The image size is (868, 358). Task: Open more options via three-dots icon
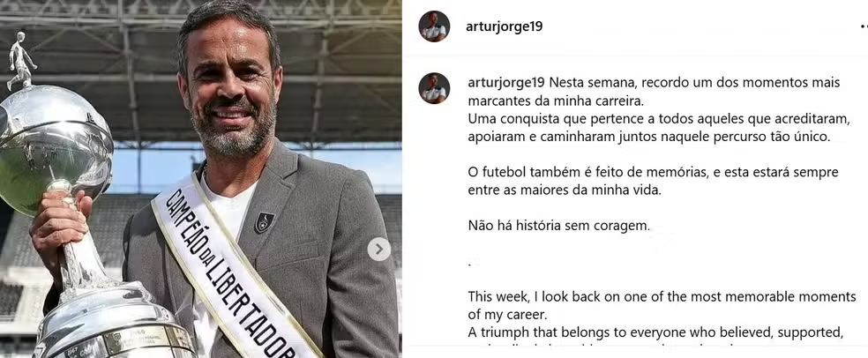[x=864, y=26]
